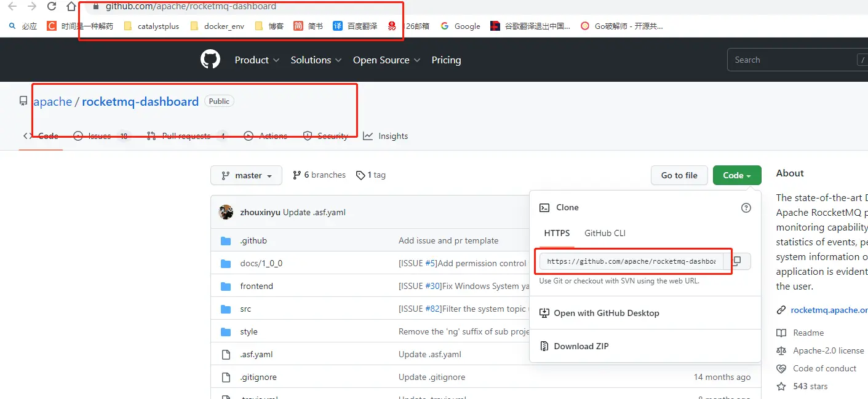The image size is (868, 399).
Task: Open the Insights tab
Action: (x=394, y=136)
